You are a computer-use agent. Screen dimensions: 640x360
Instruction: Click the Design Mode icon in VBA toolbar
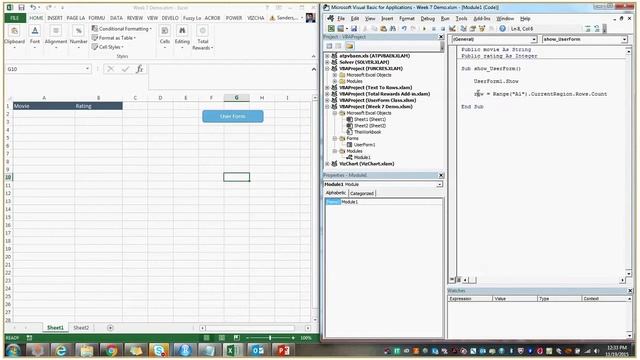pyautogui.click(x=452, y=29)
